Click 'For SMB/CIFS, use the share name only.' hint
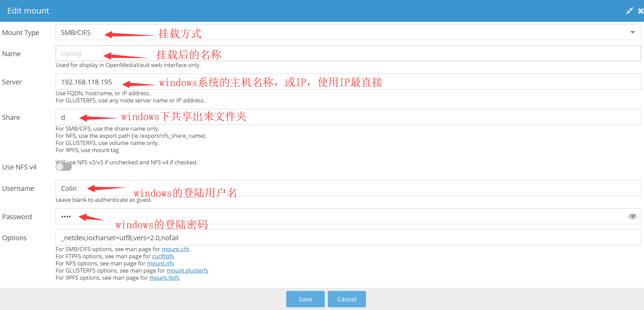644x310 pixels. (107, 129)
